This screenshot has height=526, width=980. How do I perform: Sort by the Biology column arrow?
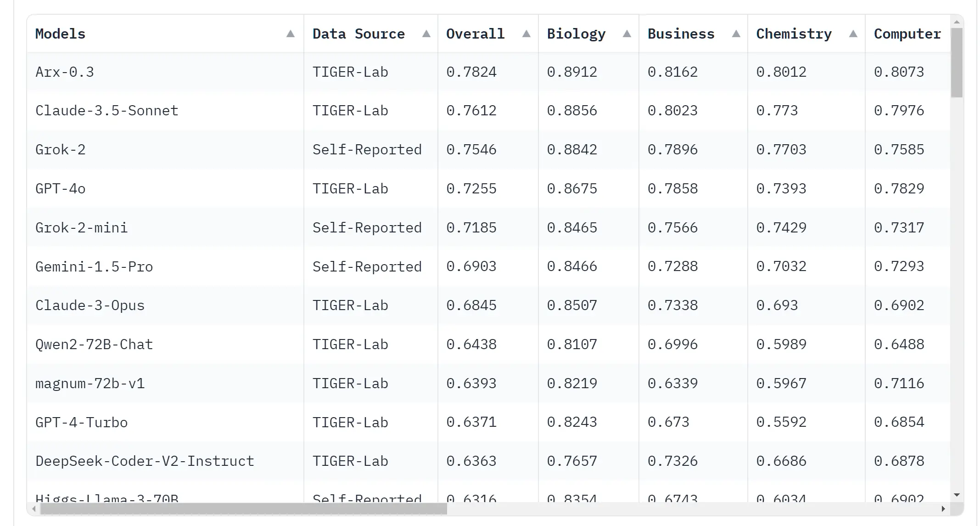[x=627, y=34]
